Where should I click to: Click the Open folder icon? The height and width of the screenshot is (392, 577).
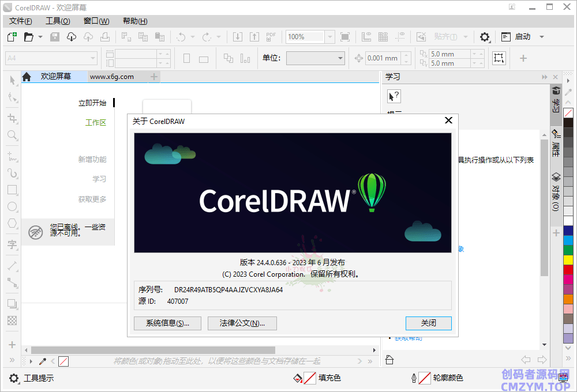pyautogui.click(x=28, y=37)
